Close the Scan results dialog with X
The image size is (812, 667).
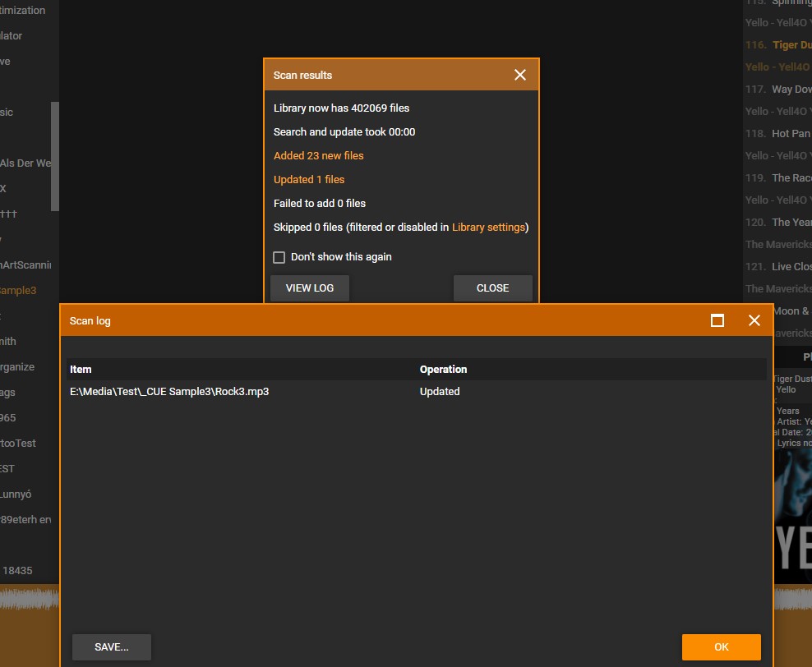coord(519,75)
